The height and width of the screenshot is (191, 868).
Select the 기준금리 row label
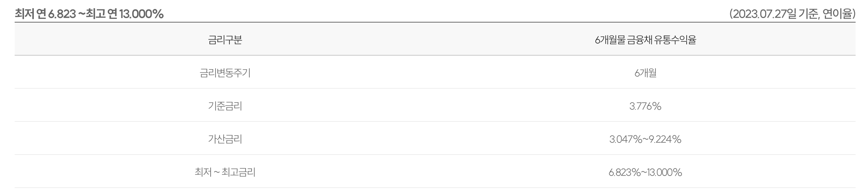225,106
